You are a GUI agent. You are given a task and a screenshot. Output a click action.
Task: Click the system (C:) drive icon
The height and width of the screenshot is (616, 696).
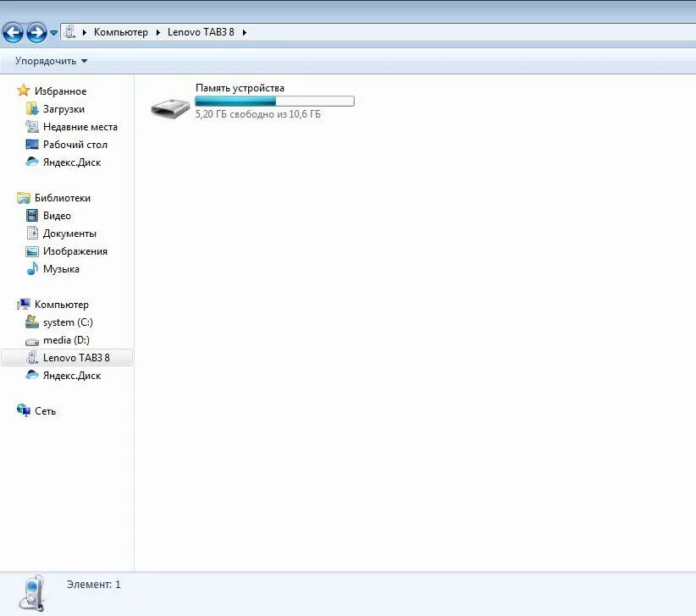coord(32,322)
